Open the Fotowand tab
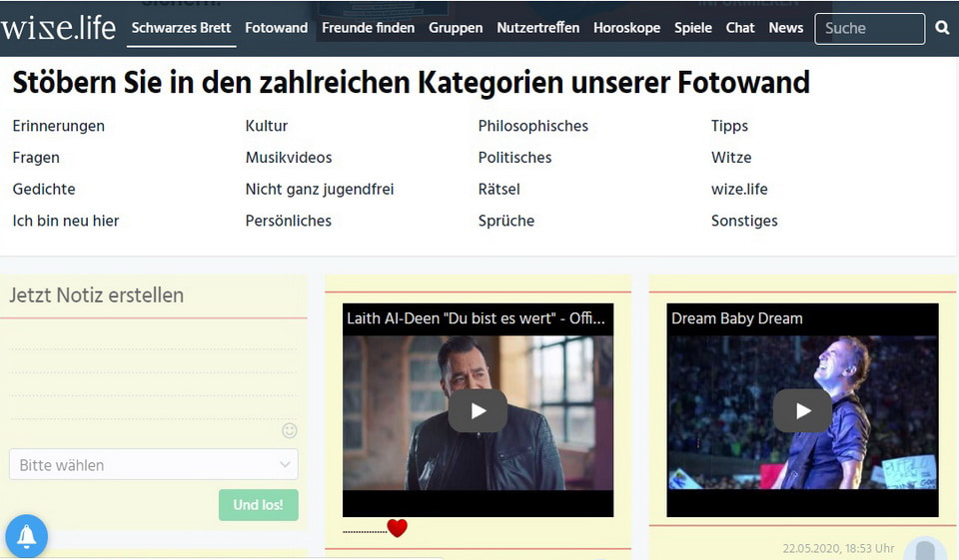Screen dimensions: 959x560 tap(276, 28)
